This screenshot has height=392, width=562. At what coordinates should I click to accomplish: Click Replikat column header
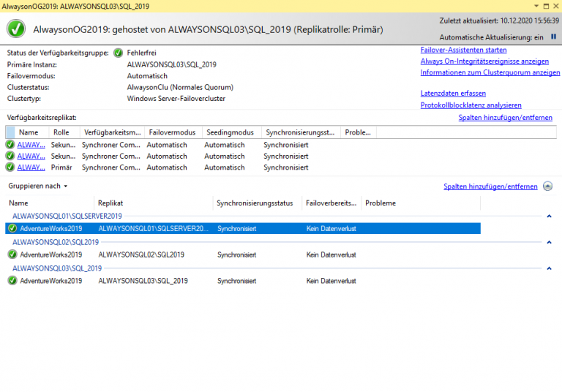(154, 203)
